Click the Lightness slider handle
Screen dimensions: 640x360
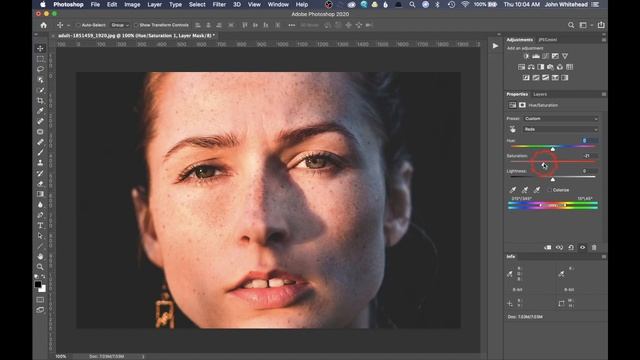[553, 179]
